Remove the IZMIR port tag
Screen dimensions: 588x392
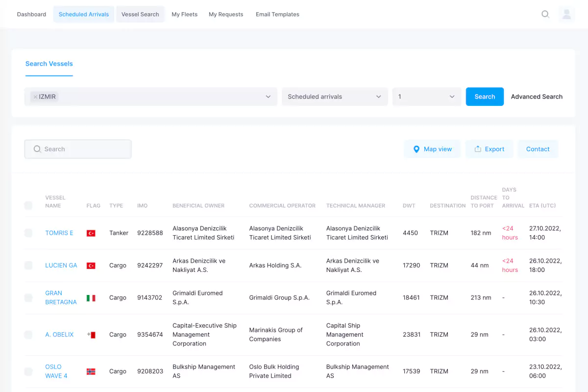tap(35, 97)
